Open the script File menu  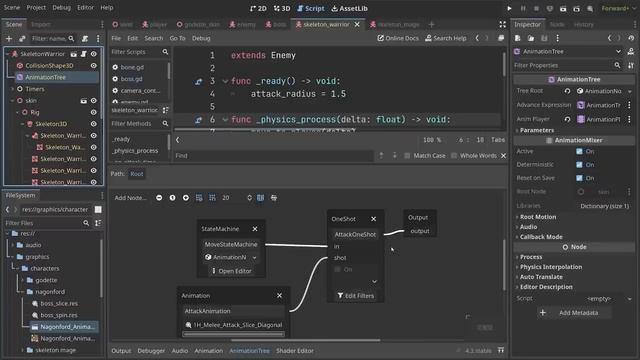click(116, 38)
